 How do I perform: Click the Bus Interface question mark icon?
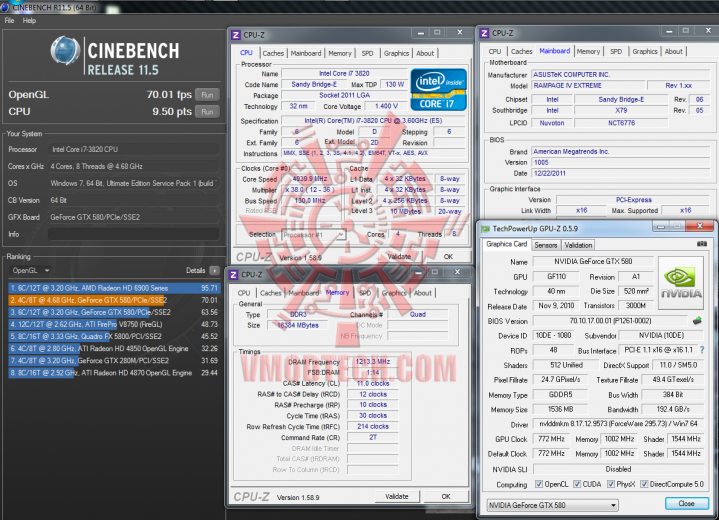click(702, 350)
